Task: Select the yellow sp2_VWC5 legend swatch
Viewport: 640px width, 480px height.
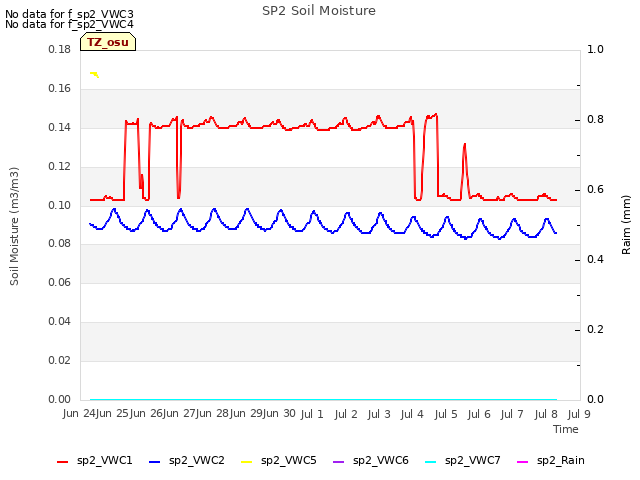Action: coord(247,462)
